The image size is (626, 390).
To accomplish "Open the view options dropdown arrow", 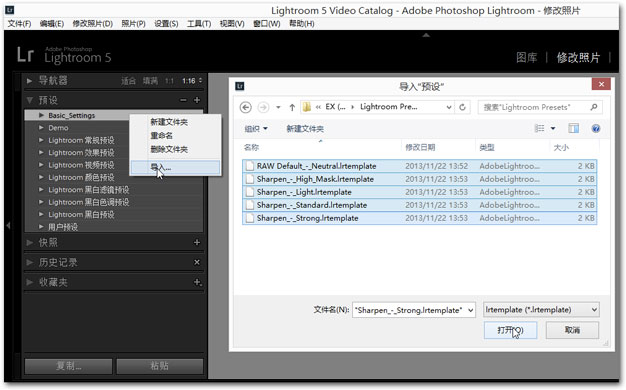I will pyautogui.click(x=553, y=129).
